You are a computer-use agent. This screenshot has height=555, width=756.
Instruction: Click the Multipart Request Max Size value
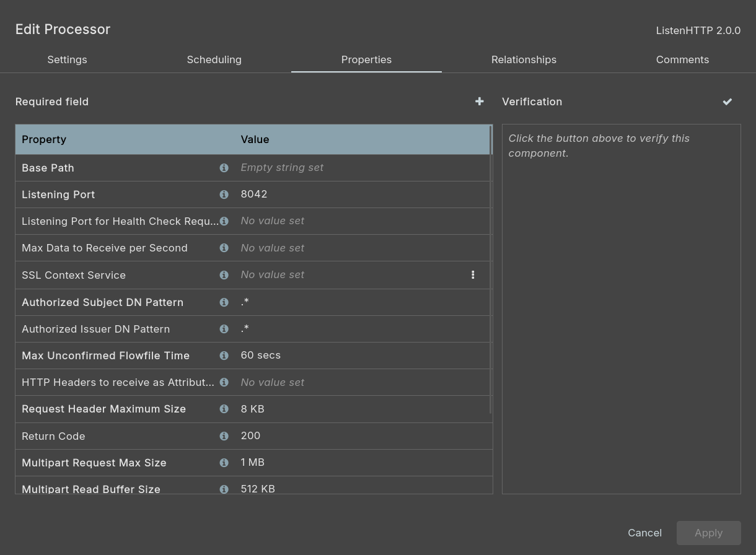[252, 463]
